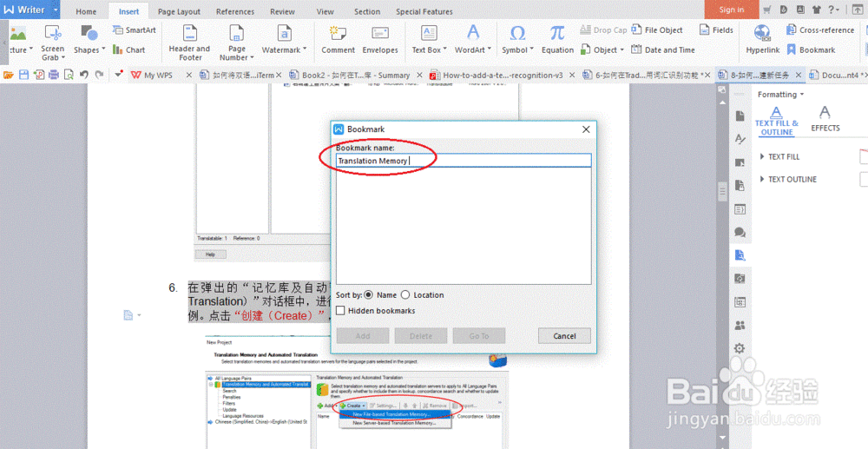This screenshot has width=868, height=449.
Task: Click the Sign in button
Action: [731, 10]
